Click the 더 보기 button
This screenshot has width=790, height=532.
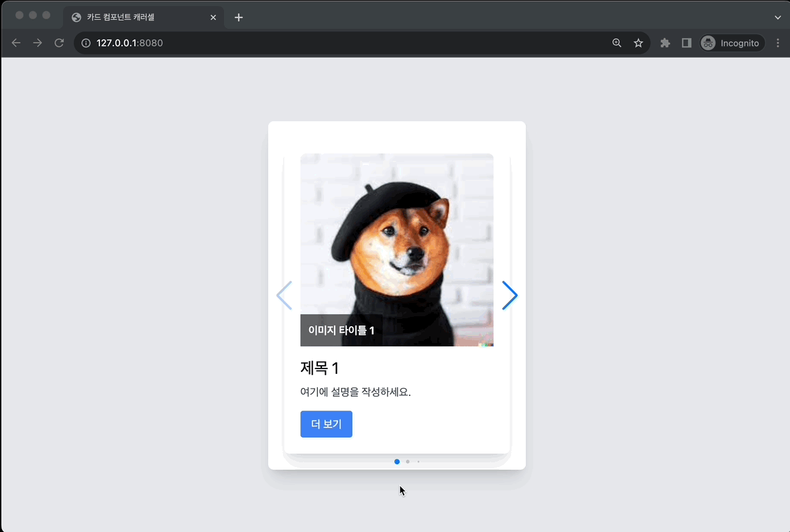[x=326, y=423]
